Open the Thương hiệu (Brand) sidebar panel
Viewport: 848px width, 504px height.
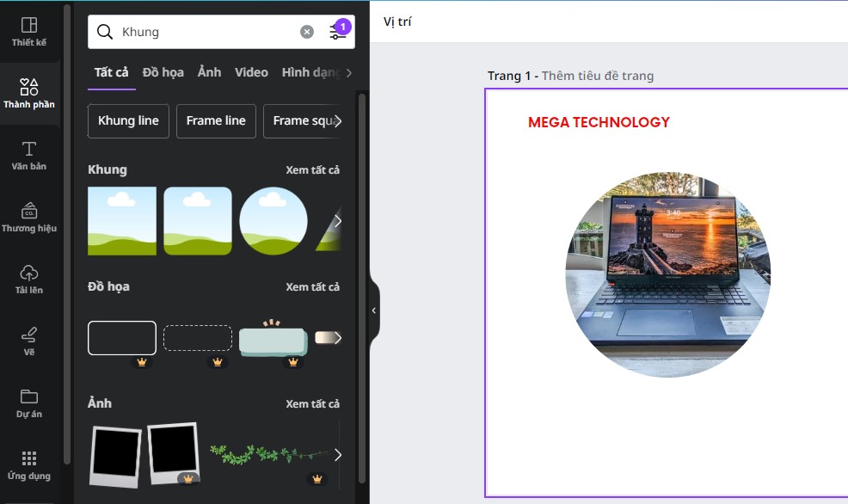(29, 218)
